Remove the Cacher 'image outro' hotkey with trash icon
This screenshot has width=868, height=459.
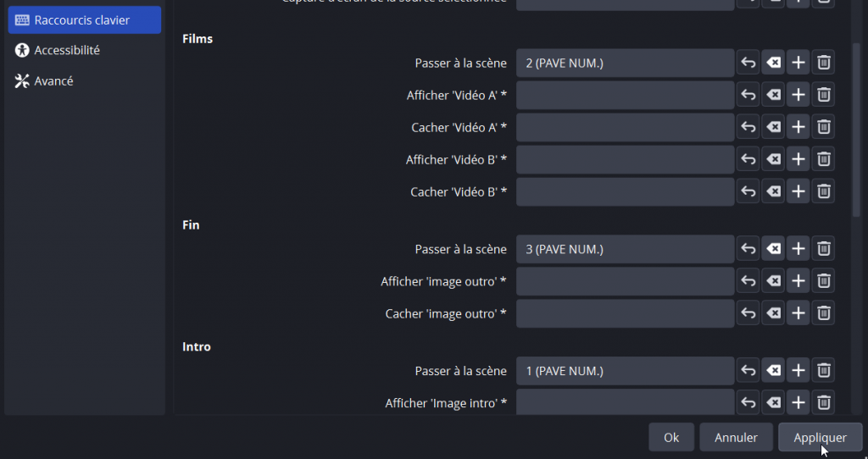823,313
